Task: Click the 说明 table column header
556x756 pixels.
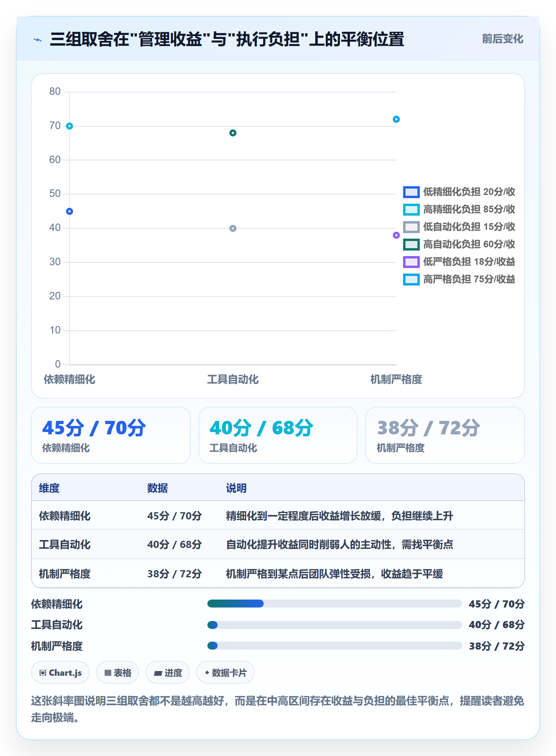Action: click(x=236, y=488)
